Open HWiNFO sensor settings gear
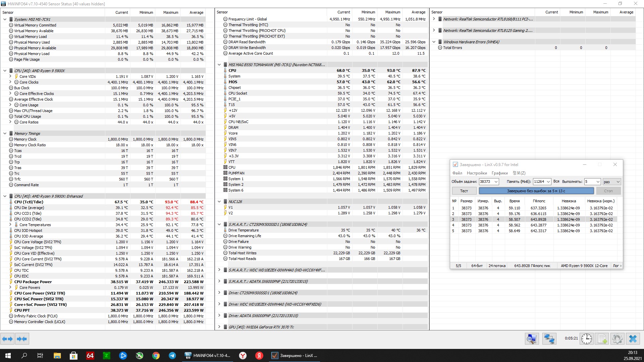This screenshot has width=644, height=362. pos(618,339)
